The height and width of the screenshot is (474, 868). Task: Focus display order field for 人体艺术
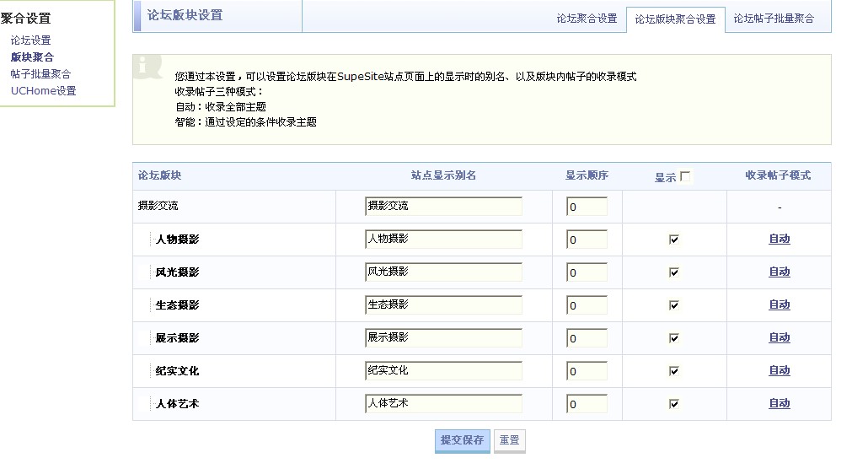587,404
